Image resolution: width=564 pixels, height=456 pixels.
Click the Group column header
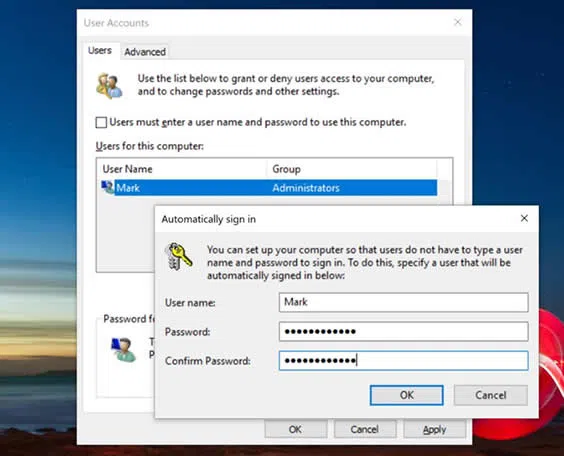[352, 169]
